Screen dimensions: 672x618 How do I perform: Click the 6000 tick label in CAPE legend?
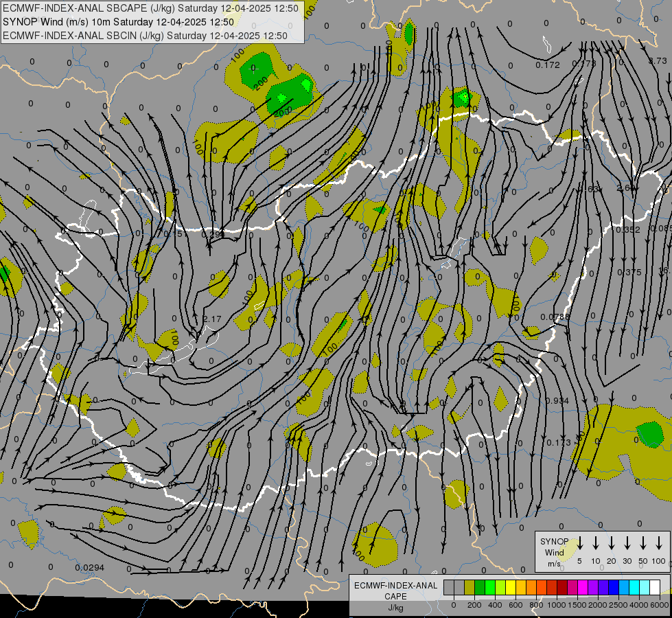click(x=660, y=605)
